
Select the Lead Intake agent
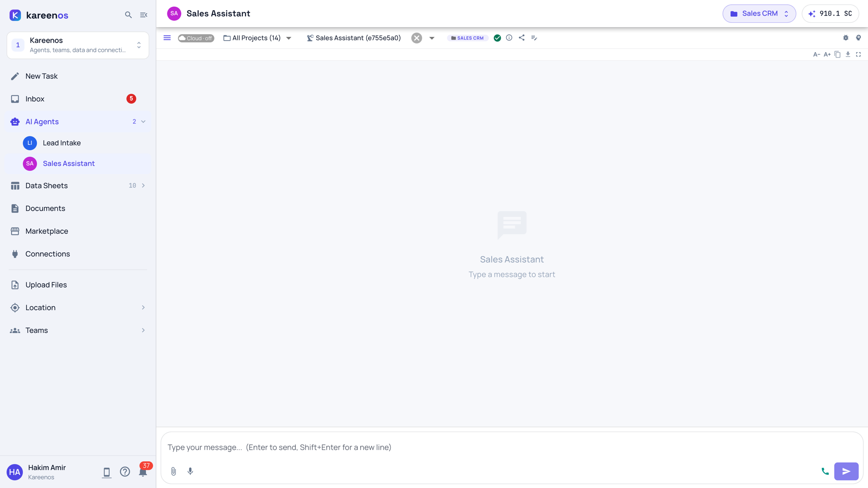click(x=78, y=143)
